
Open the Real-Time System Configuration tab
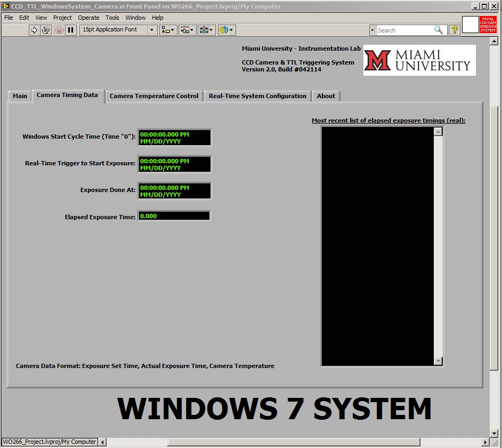pos(257,96)
